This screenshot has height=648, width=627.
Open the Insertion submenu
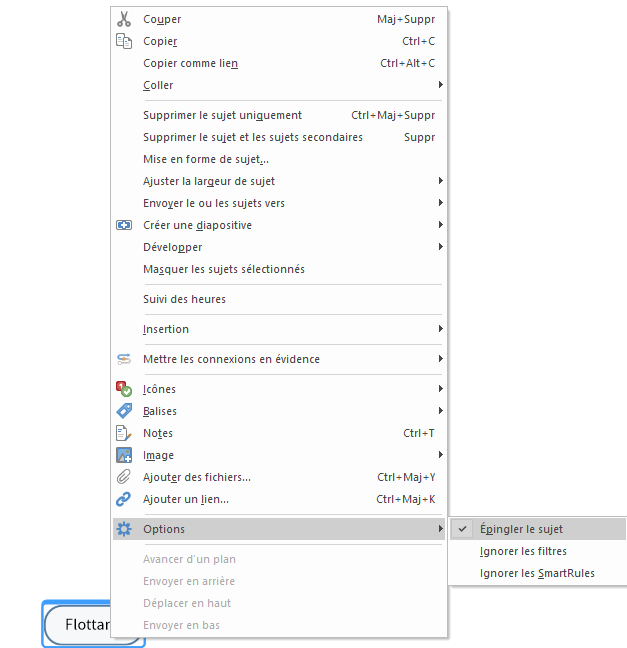coord(166,329)
